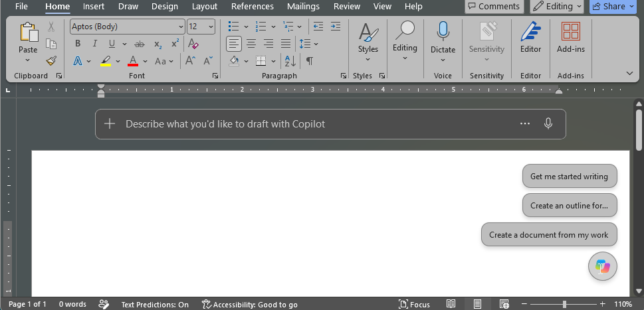Increase font size with A up
The height and width of the screenshot is (310, 644).
pyautogui.click(x=190, y=60)
